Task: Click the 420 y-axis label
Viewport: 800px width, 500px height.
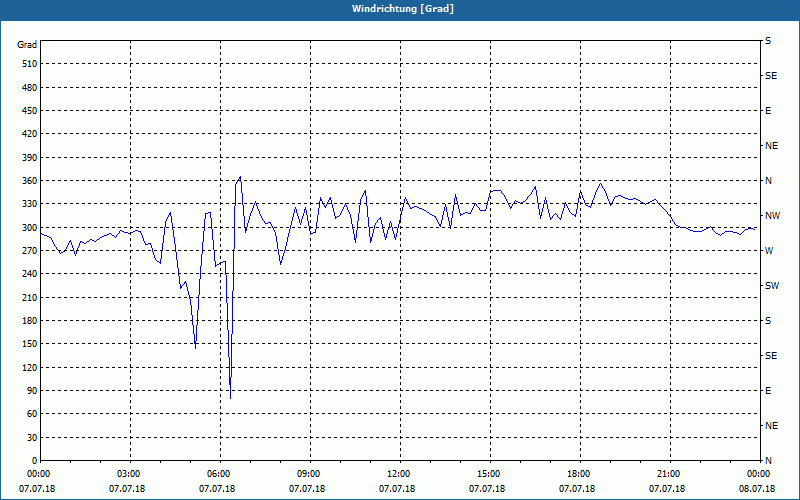Action: (30, 134)
